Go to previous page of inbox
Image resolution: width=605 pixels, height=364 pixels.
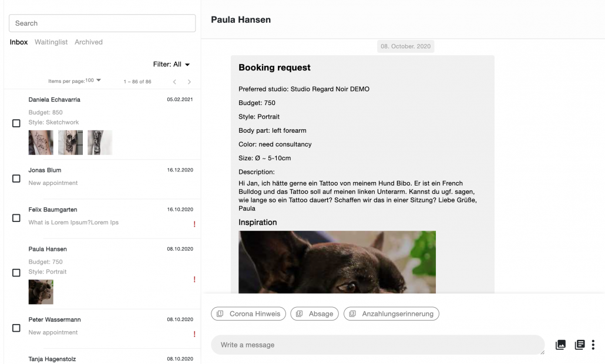point(174,82)
